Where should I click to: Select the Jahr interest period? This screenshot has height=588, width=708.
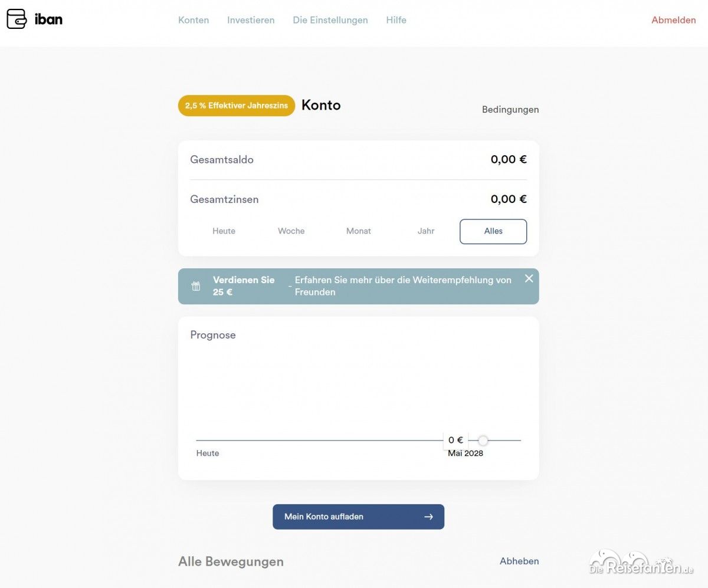(x=426, y=231)
